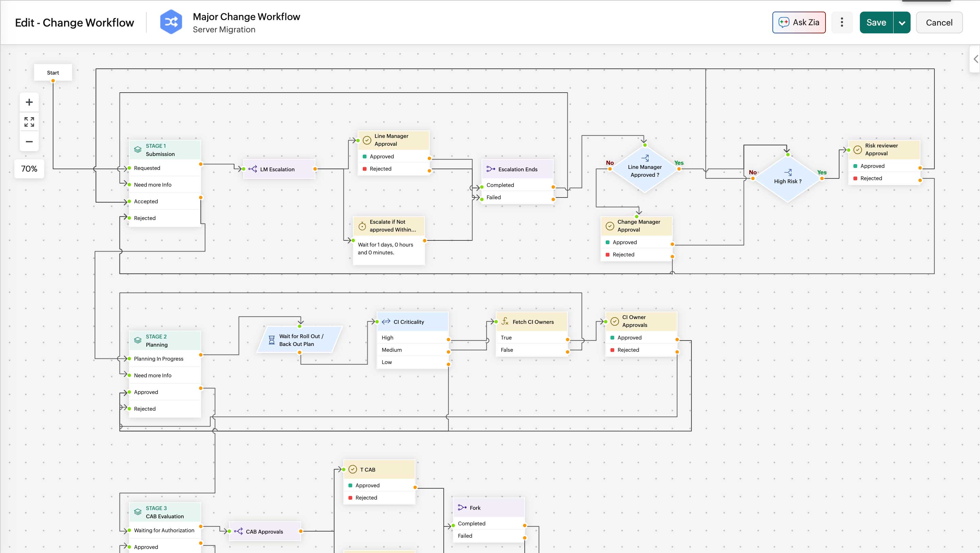Click the fit-to-screen icon
Viewport: 980px width, 553px height.
click(29, 122)
